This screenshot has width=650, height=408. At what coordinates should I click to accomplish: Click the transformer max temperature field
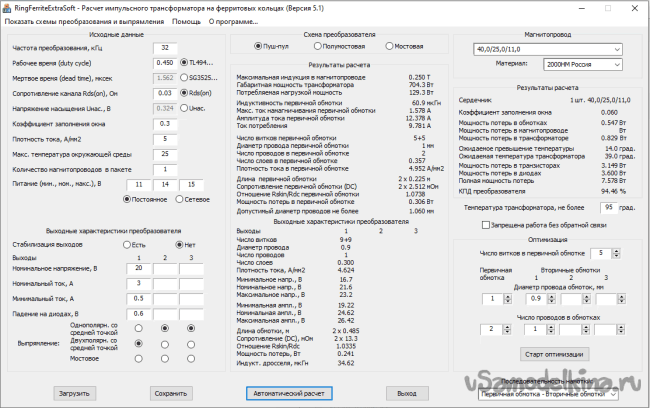coord(608,207)
